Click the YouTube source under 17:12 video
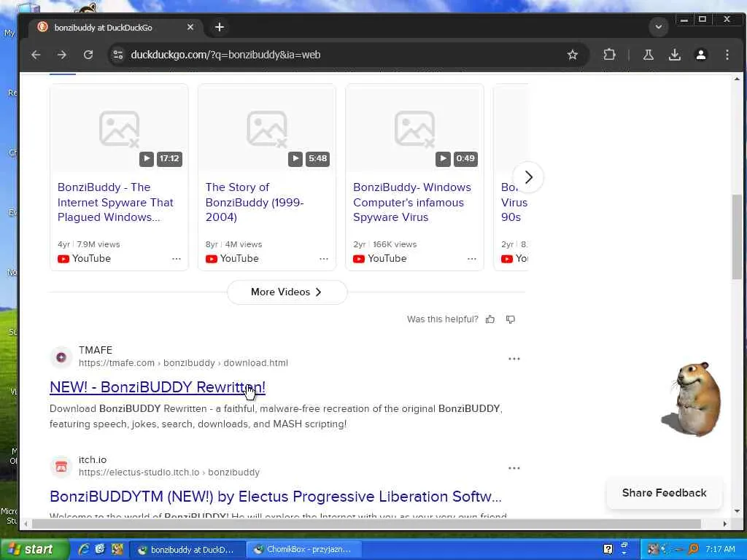747x560 pixels. click(85, 259)
